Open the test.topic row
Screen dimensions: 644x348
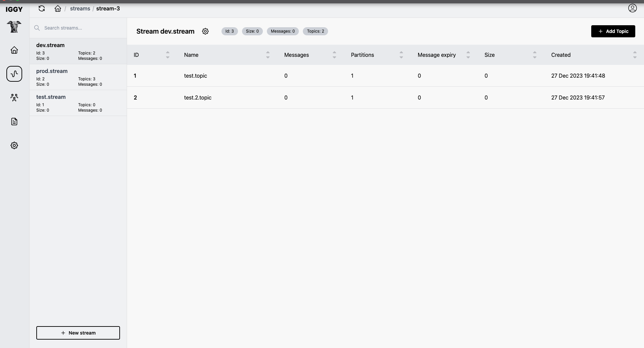[386, 76]
